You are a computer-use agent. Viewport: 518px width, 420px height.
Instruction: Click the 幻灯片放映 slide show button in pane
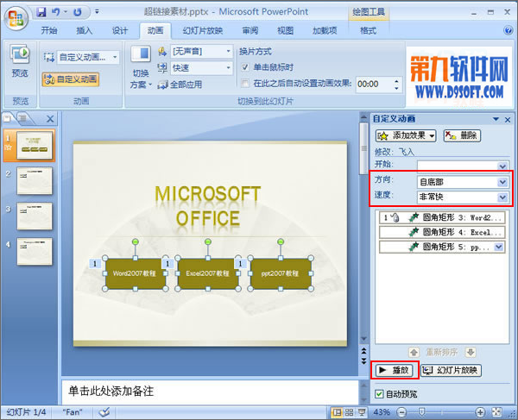[x=451, y=370]
